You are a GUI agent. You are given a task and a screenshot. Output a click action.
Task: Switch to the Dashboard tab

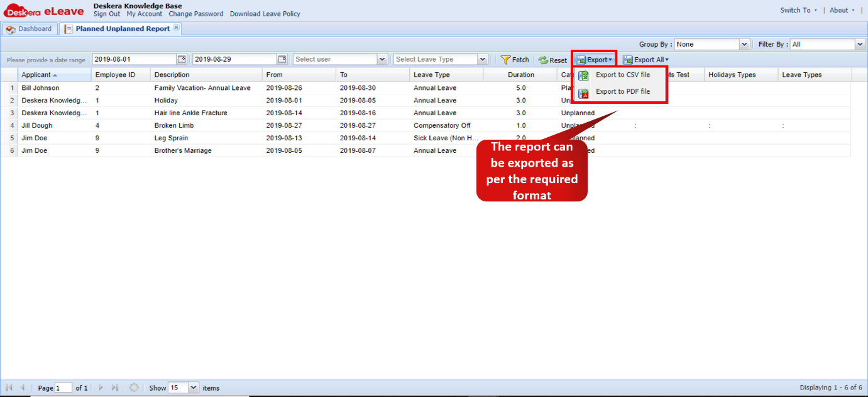pos(29,28)
